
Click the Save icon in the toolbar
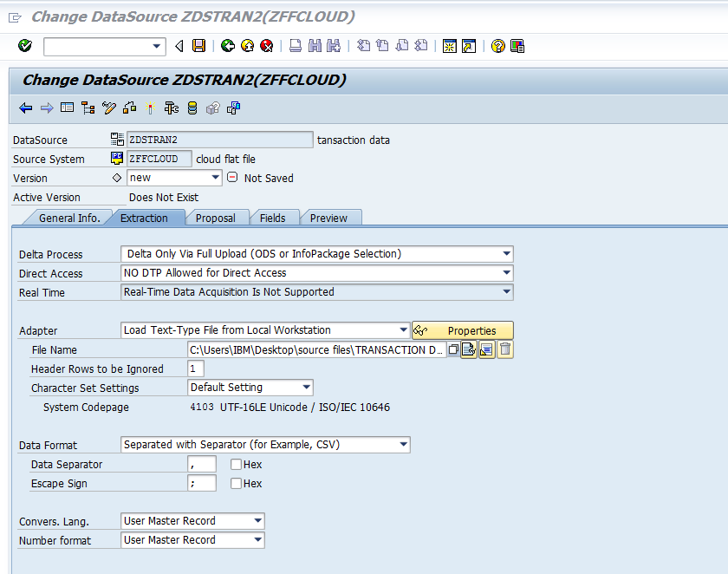point(198,46)
